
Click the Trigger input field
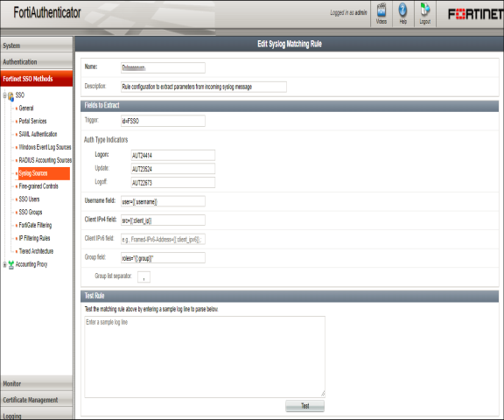(x=163, y=121)
